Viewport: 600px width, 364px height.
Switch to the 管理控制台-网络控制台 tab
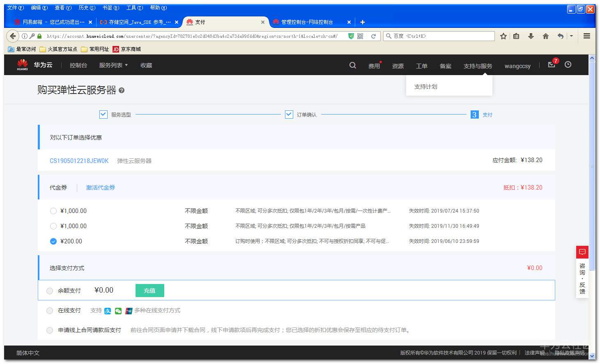(306, 22)
